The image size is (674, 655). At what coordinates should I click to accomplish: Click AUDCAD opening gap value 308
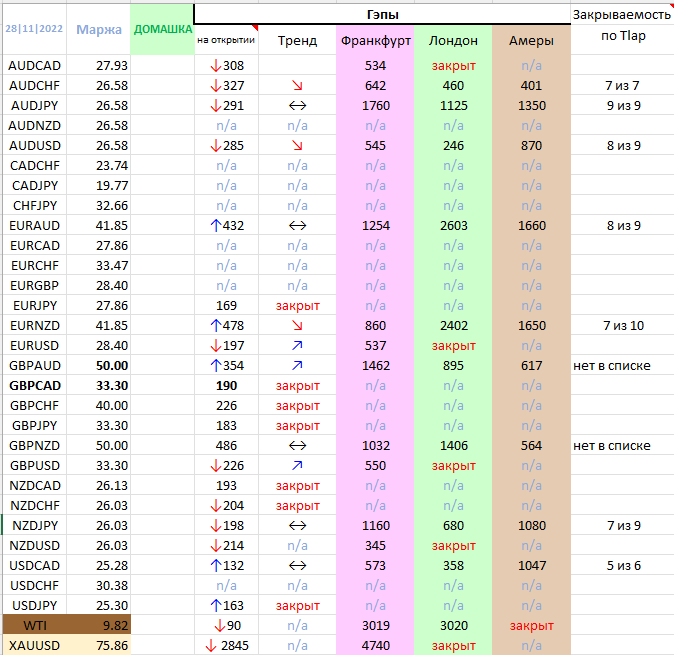(x=227, y=65)
